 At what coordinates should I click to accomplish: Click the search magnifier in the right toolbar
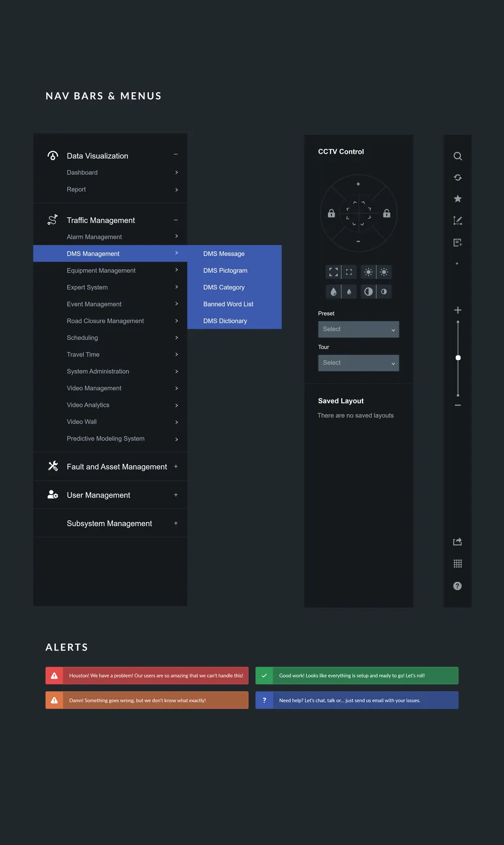pos(458,156)
